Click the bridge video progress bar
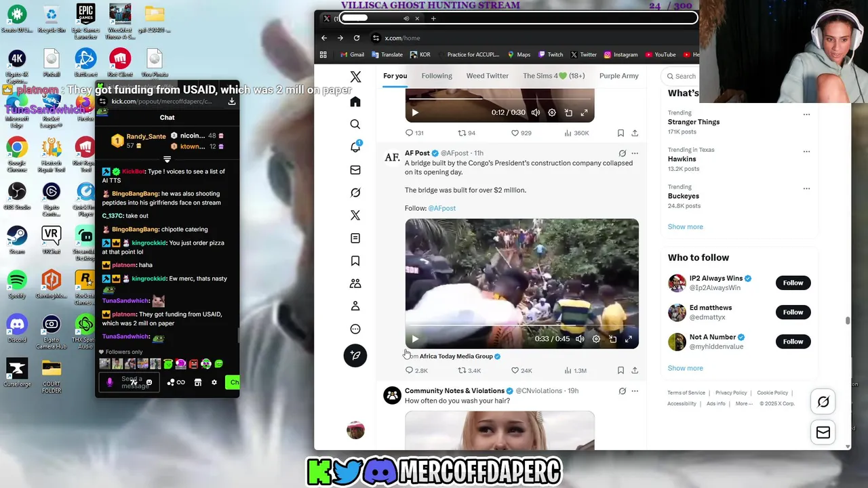This screenshot has height=488, width=868. pos(521,325)
